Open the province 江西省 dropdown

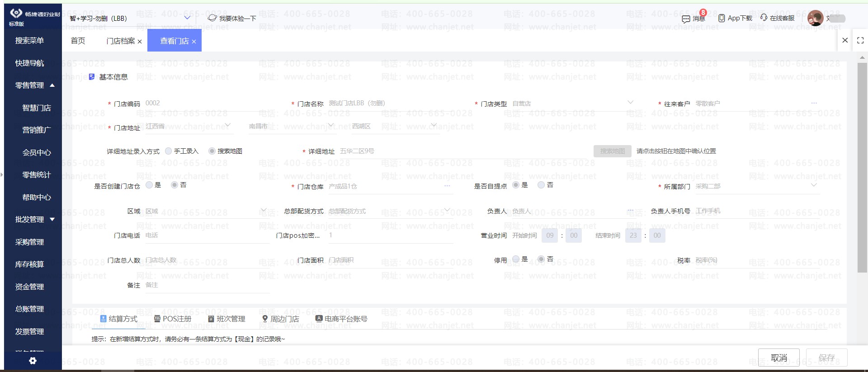pos(228,125)
